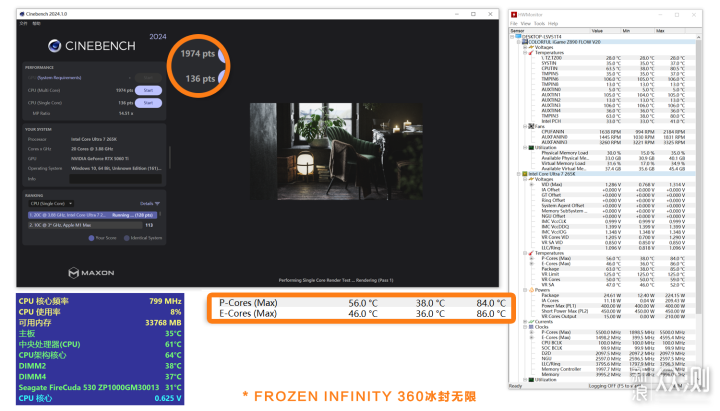The width and height of the screenshot is (720, 411).
Task: Click the Details link in Ranking
Action: coord(146,203)
